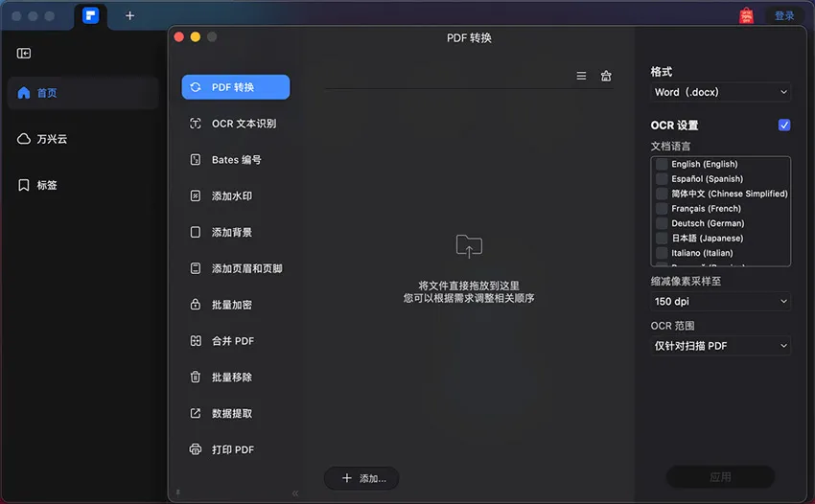Enable 简体中文 (Chinese Simplified) checkbox
815x504 pixels.
tap(662, 194)
